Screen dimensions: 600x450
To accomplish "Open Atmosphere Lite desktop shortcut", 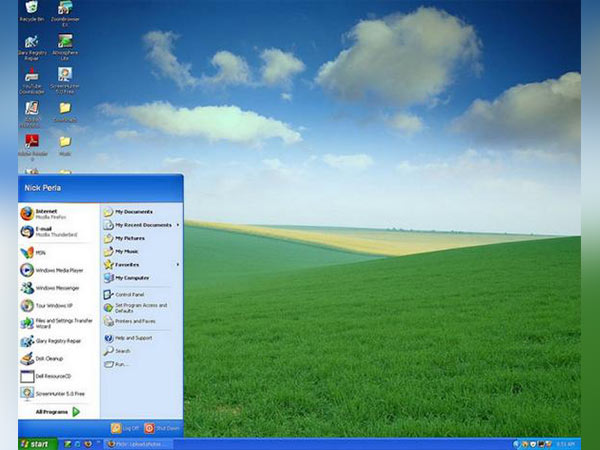I will pyautogui.click(x=65, y=48).
